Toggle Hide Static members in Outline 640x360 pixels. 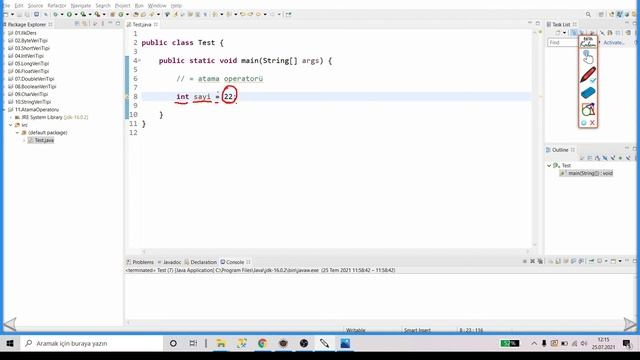coord(613,158)
